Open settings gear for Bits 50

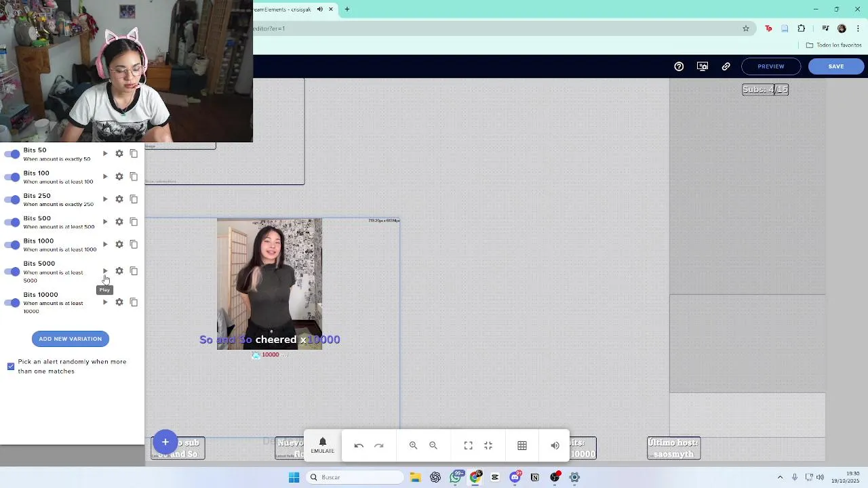(x=119, y=154)
